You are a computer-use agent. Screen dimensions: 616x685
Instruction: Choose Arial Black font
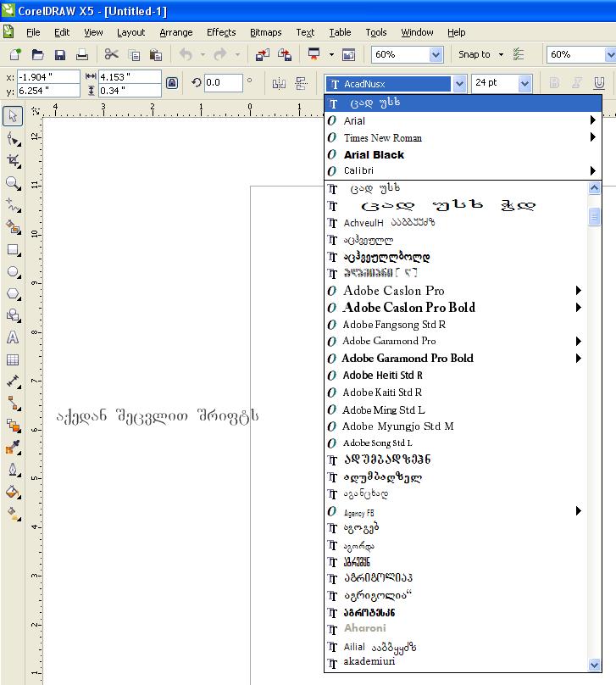tap(463, 154)
